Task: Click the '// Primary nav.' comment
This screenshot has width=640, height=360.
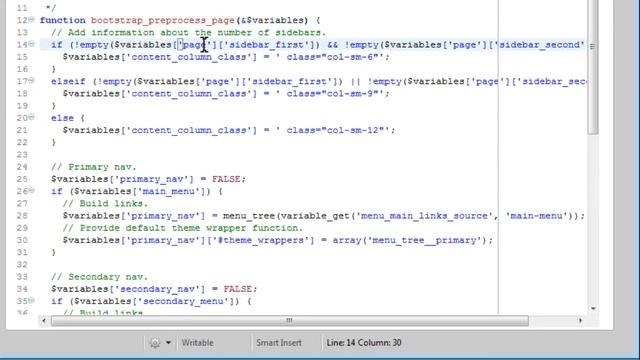Action: tap(94, 167)
